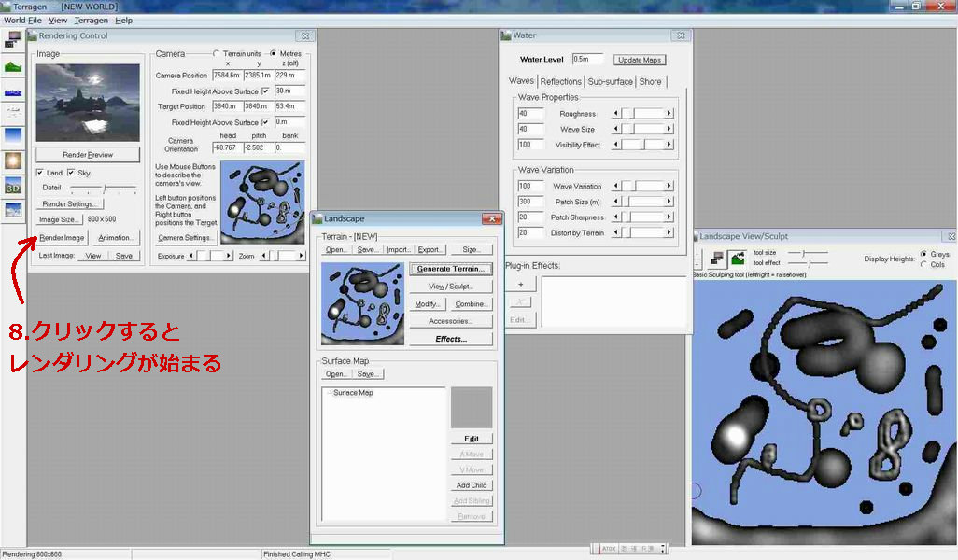
Task: Click the Exposure left arrow
Action: [x=191, y=256]
